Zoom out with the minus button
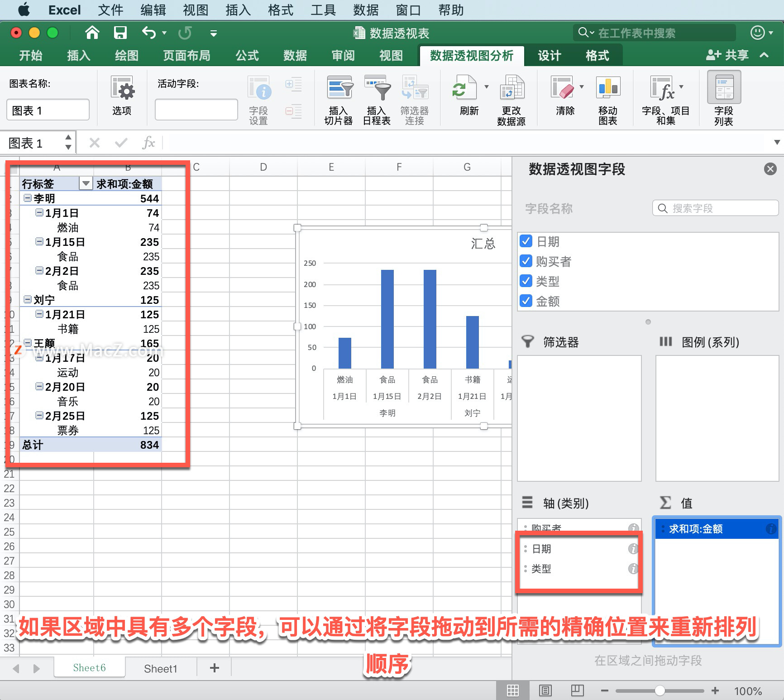 click(605, 690)
